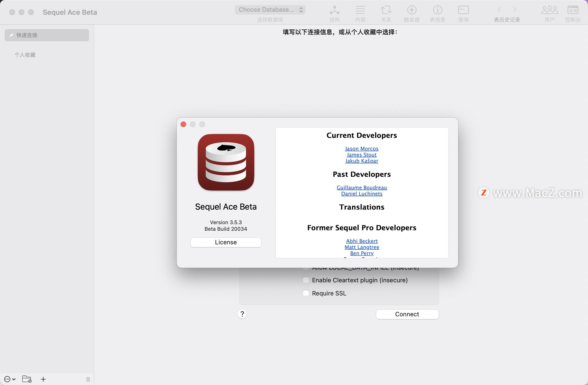Click the Sequel Ace Beta window title
Screen dimensions: 588x385
tap(70, 12)
